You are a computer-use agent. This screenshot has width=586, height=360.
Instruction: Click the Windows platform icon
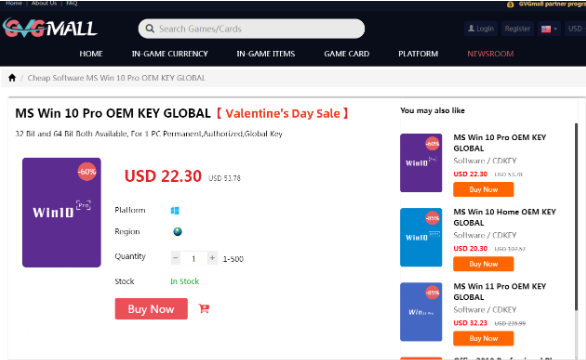click(x=175, y=210)
